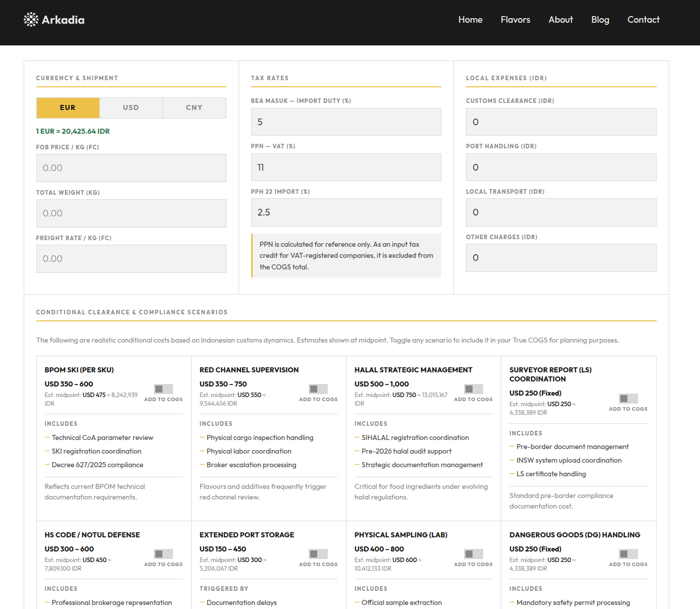Click the Red Channel Supervision heading

click(249, 370)
